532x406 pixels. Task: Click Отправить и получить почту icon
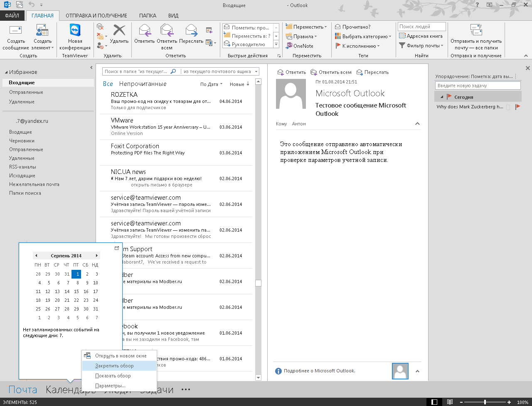(476, 30)
